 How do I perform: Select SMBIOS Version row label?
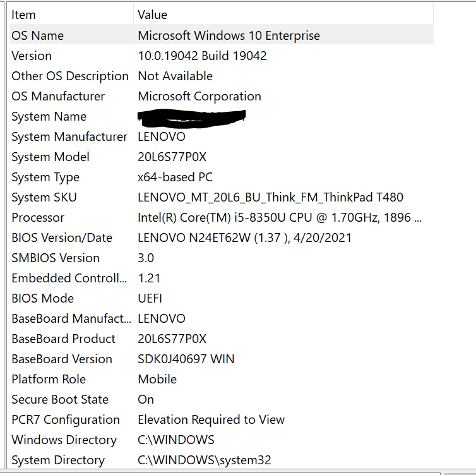[56, 258]
